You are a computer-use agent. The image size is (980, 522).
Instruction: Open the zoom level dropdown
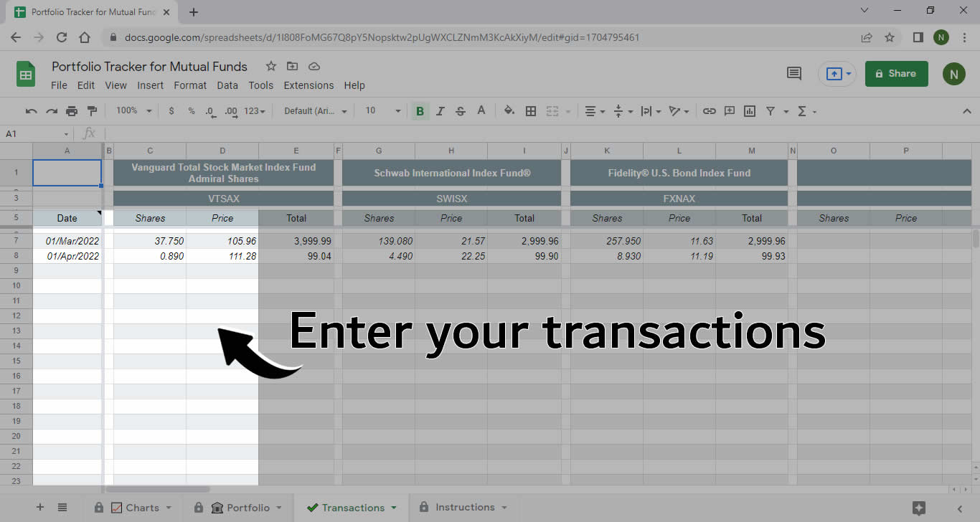133,110
